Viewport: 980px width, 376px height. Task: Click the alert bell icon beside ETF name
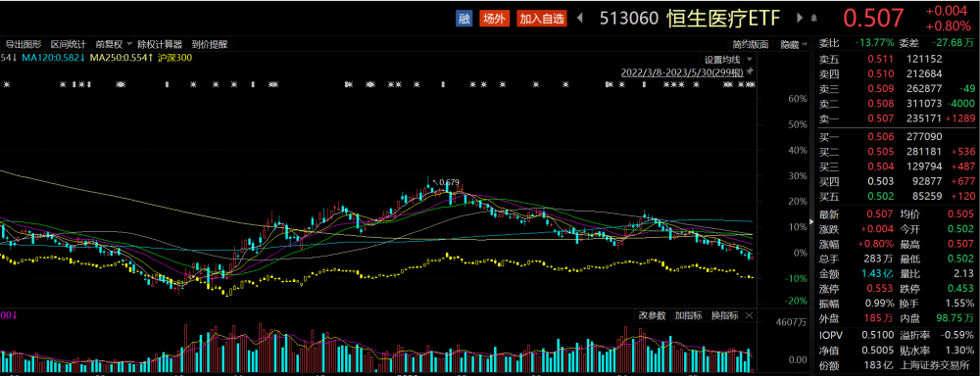[813, 19]
